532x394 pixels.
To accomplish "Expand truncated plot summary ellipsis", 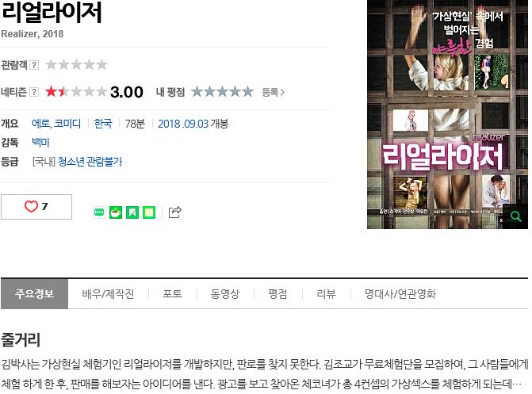I will 517,384.
